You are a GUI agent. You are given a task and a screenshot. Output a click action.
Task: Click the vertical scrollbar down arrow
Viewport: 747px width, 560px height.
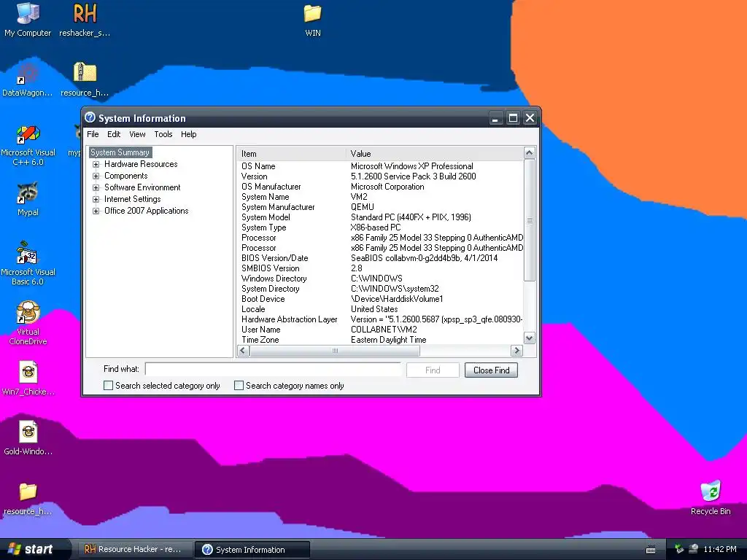[x=530, y=338]
